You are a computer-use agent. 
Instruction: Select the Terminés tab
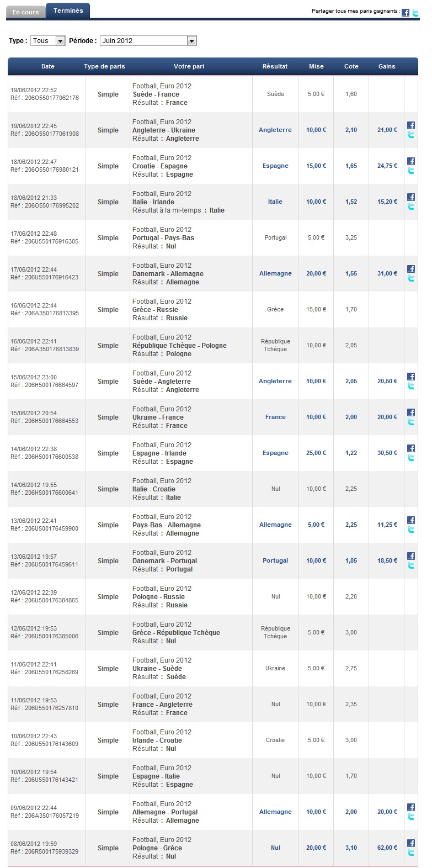(x=68, y=10)
